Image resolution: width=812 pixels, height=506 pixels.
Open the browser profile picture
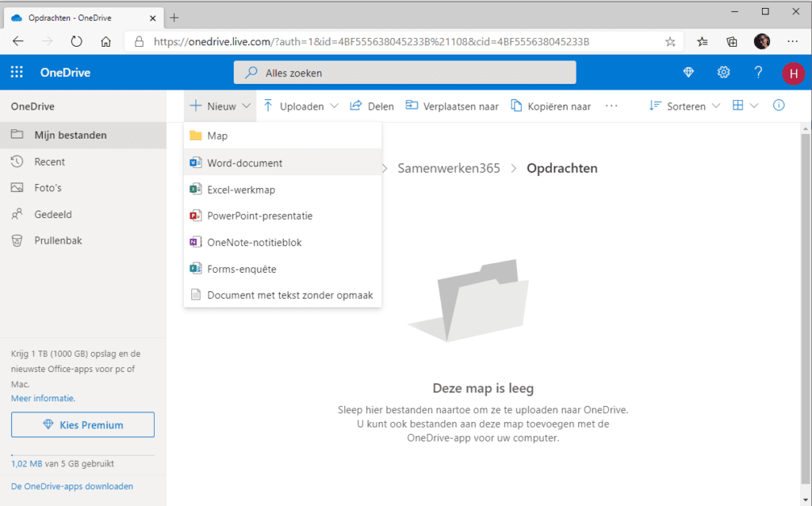pos(762,41)
